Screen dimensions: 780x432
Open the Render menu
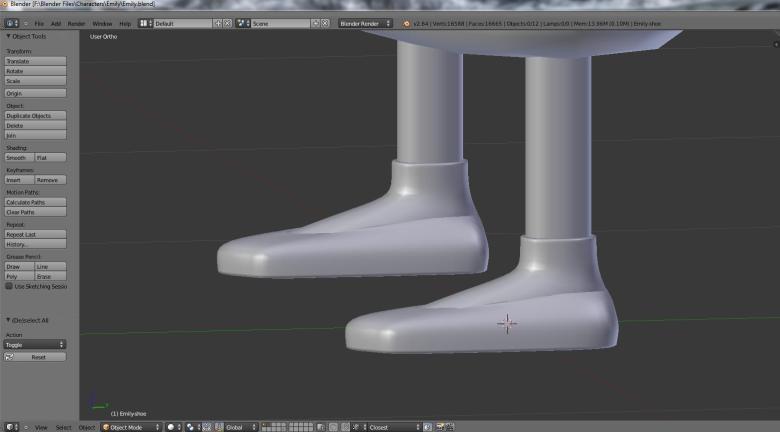(76, 23)
